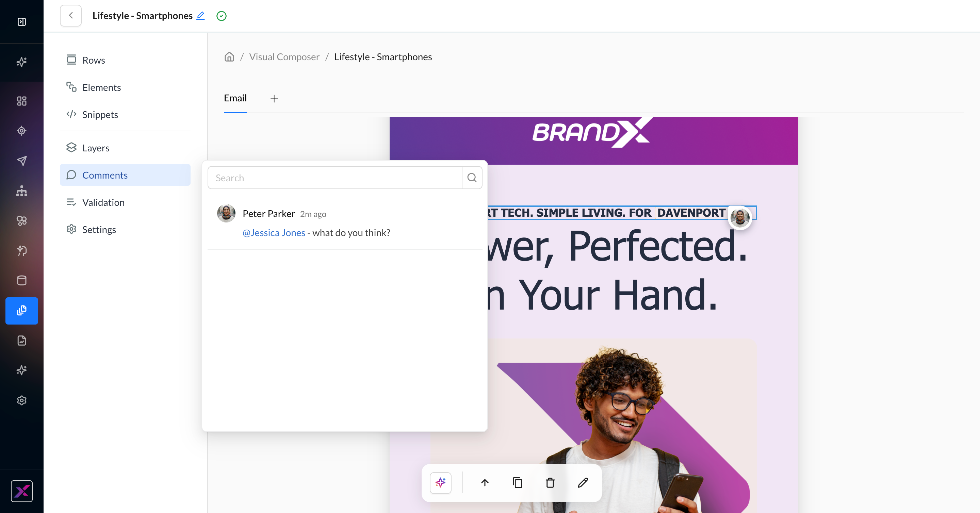Click the X logo at sidebar bottom
This screenshot has width=980, height=513.
(22, 491)
